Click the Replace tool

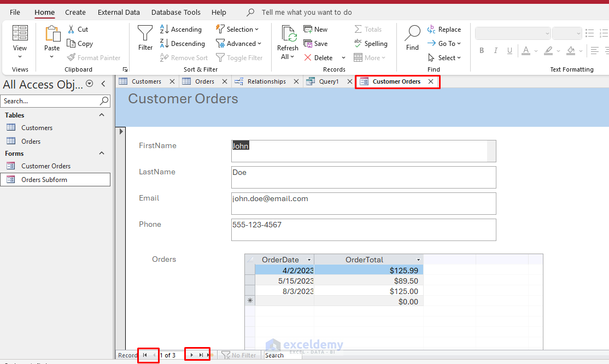(x=444, y=29)
